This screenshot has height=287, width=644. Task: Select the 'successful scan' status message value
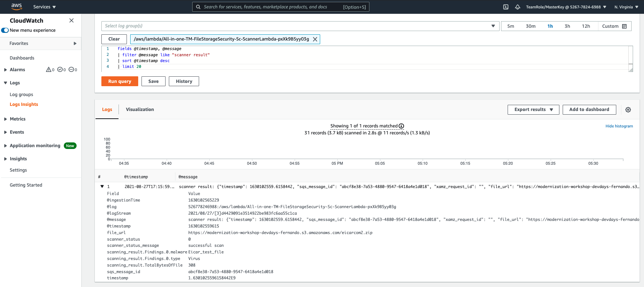206,245
